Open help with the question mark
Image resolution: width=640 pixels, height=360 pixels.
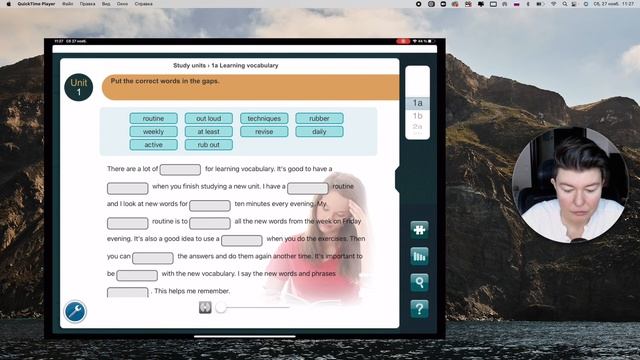(419, 309)
